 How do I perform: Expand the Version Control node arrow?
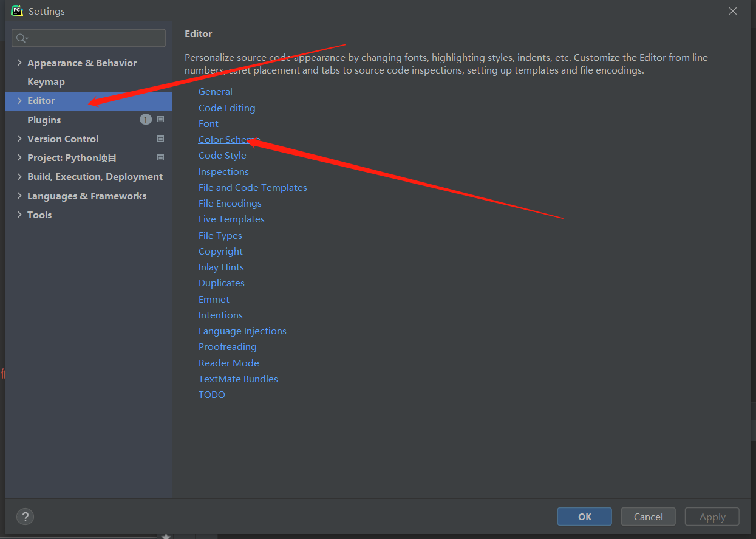coord(19,139)
